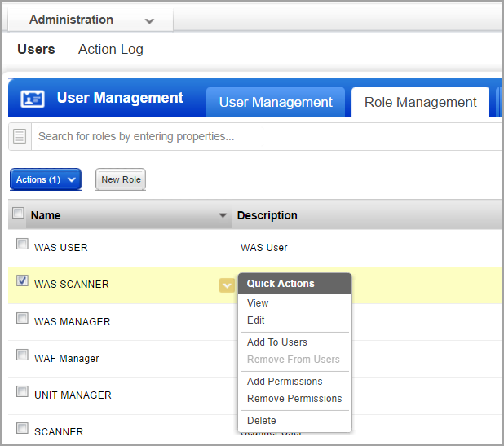Choose Add Permissions from the menu
This screenshot has width=504, height=446.
(285, 382)
